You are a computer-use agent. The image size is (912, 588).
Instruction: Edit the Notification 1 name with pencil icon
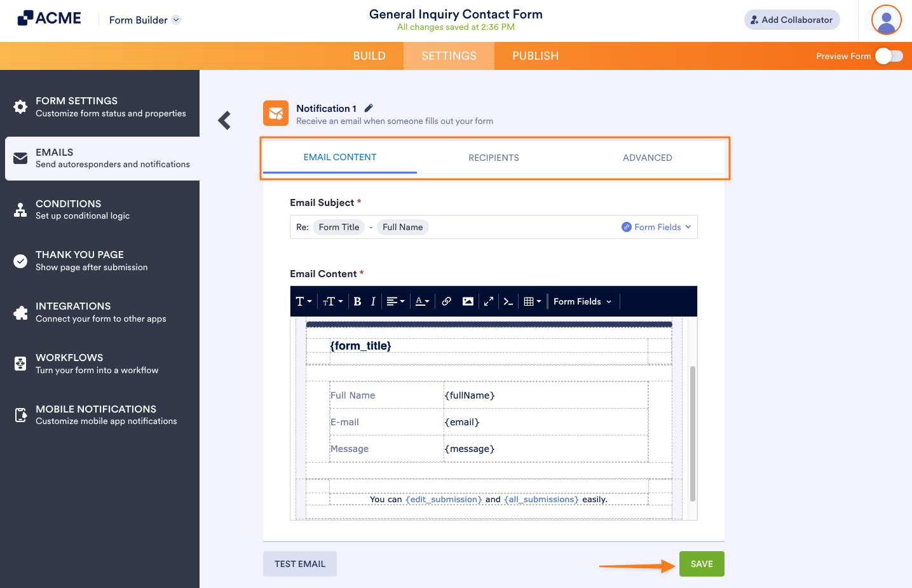(x=369, y=107)
